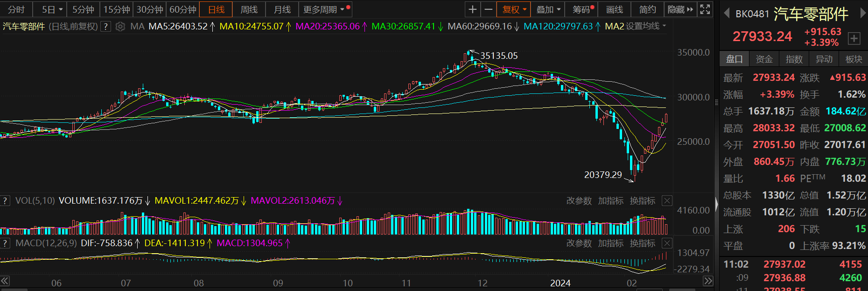The height and width of the screenshot is (291, 868).
Task: Toggle 简约 simplified chart mode
Action: point(647,9)
